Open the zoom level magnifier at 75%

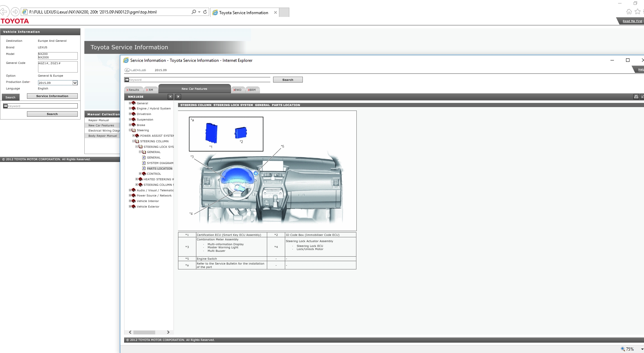pyautogui.click(x=623, y=349)
